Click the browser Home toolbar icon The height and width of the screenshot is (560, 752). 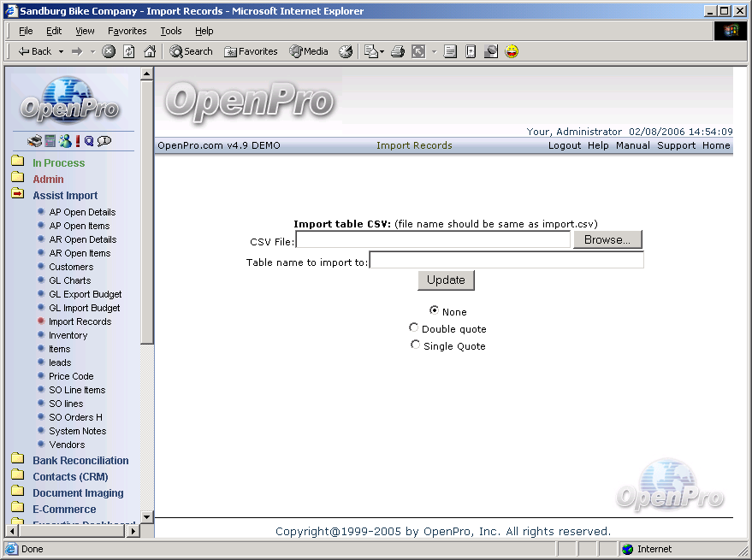pos(150,51)
